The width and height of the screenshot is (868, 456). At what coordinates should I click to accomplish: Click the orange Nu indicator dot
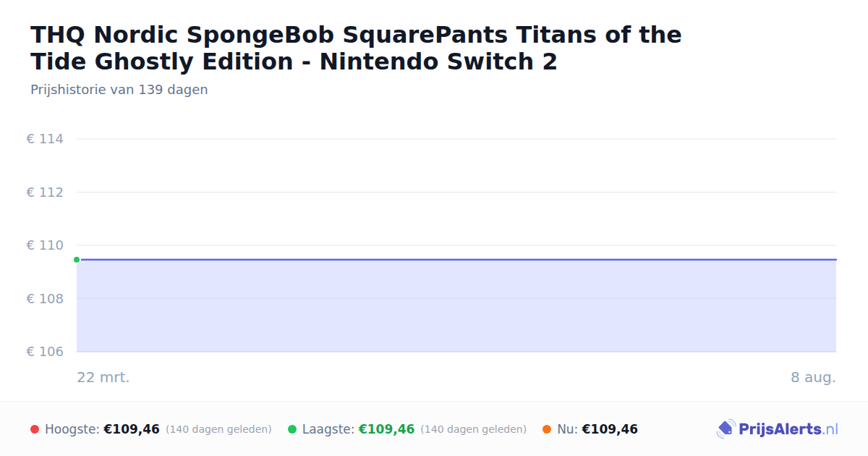coord(547,429)
